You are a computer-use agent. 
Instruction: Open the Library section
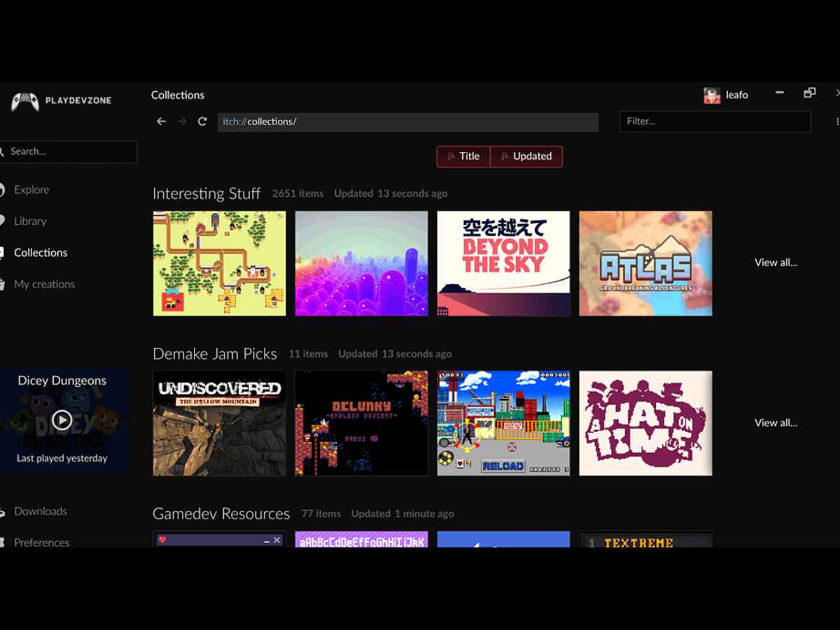tap(30, 221)
